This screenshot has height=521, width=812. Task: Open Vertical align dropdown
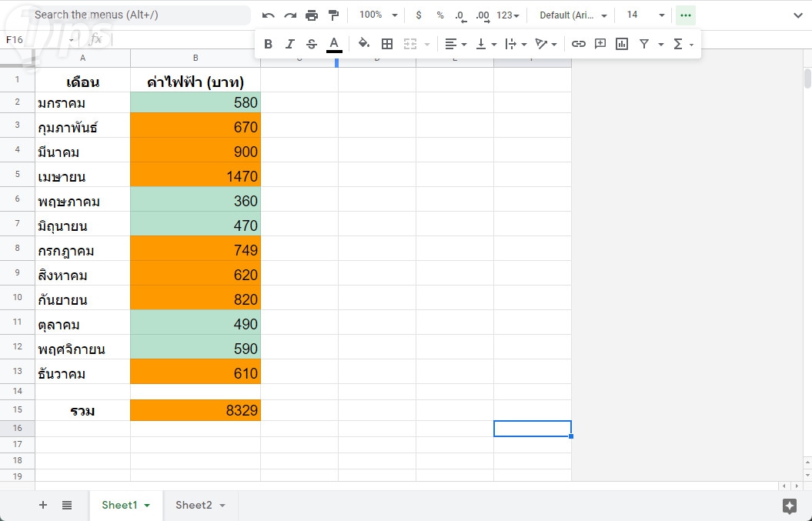tap(486, 44)
